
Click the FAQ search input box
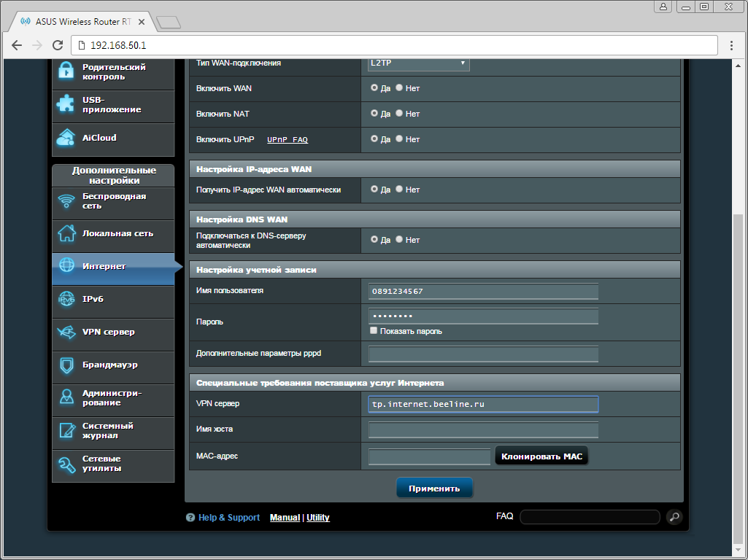click(590, 517)
